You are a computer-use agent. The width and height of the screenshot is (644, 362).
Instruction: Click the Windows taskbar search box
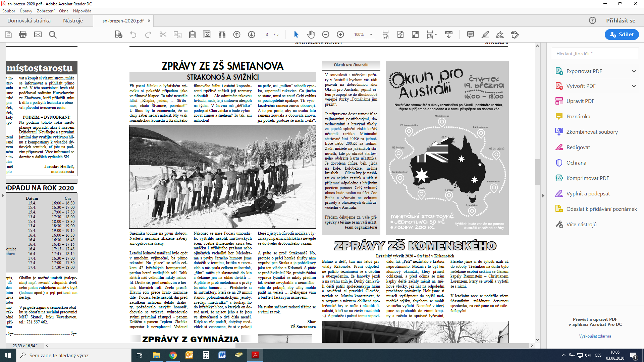click(x=73, y=355)
